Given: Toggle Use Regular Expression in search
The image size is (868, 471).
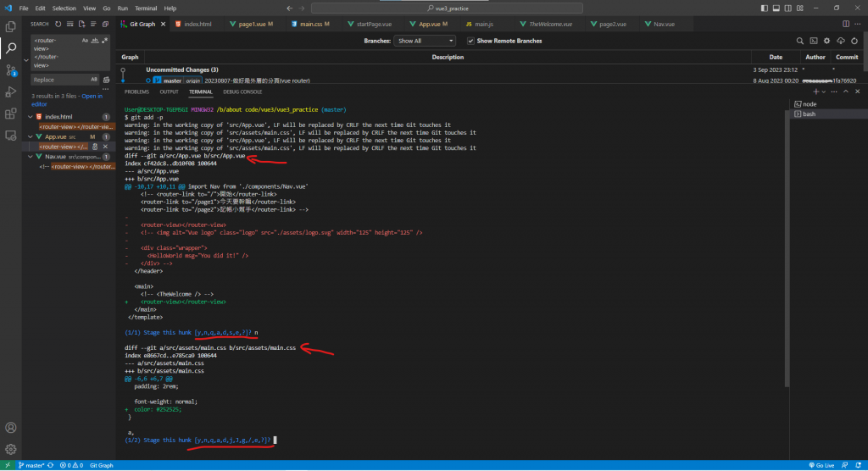Looking at the screenshot, I should point(104,41).
